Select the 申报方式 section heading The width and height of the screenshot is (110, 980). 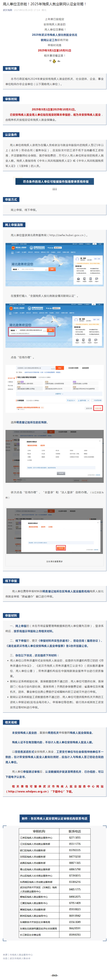(x=11, y=199)
